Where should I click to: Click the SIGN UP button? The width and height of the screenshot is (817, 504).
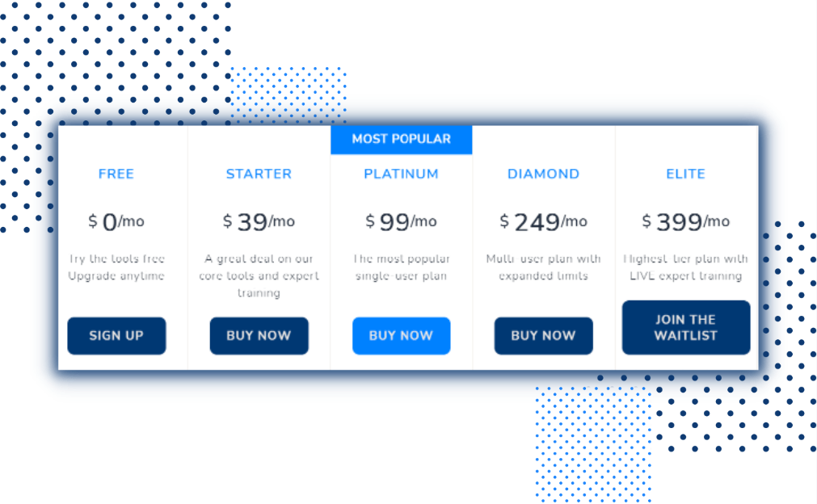point(116,336)
